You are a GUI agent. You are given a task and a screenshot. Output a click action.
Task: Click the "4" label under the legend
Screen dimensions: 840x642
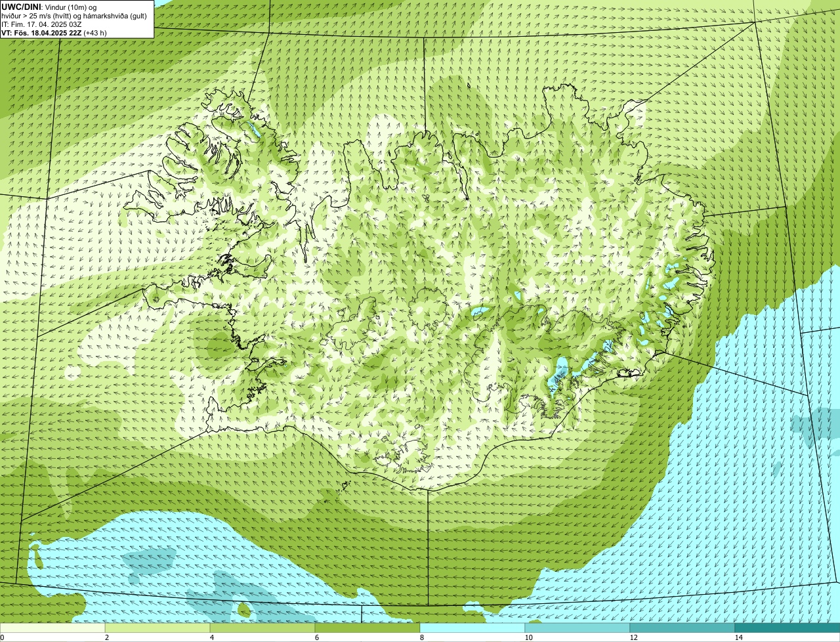click(x=211, y=637)
